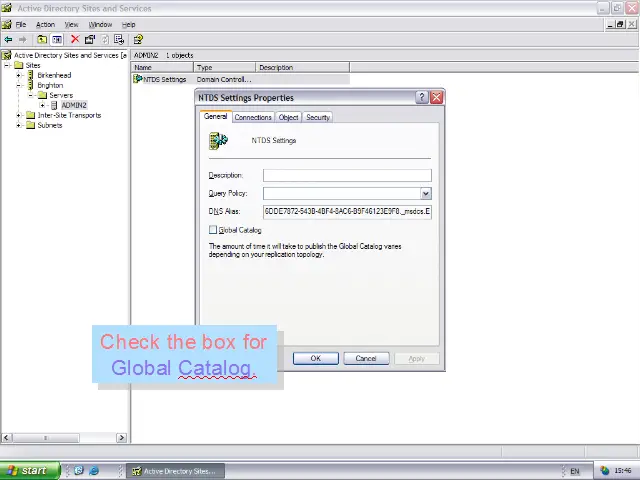Image resolution: width=640 pixels, height=480 pixels.
Task: Click the 15:46 taskbar clock
Action: [x=623, y=471]
